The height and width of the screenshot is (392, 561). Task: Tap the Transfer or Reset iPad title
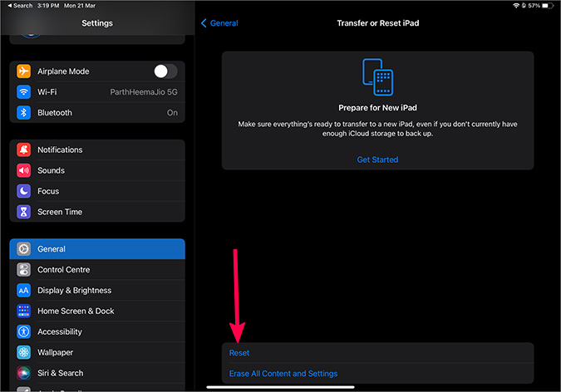[378, 23]
